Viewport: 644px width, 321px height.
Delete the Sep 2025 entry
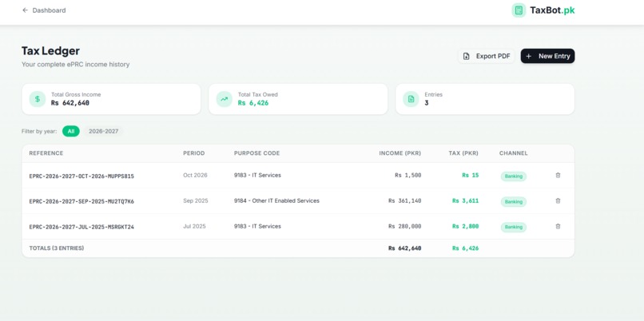pos(558,200)
